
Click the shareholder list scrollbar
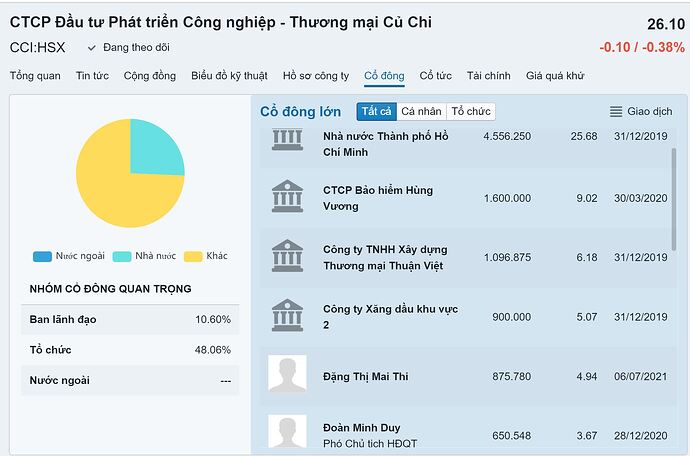pyautogui.click(x=673, y=200)
